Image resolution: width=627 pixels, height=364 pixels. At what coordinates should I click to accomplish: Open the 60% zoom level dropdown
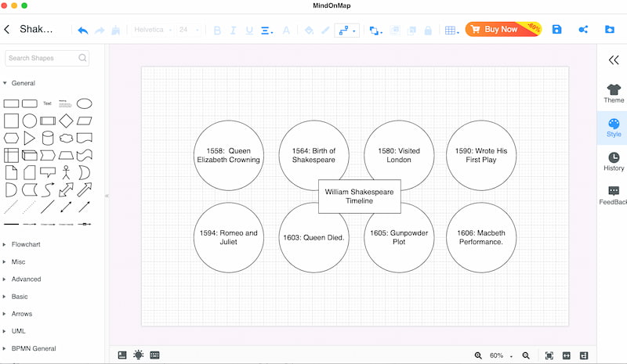tap(501, 355)
